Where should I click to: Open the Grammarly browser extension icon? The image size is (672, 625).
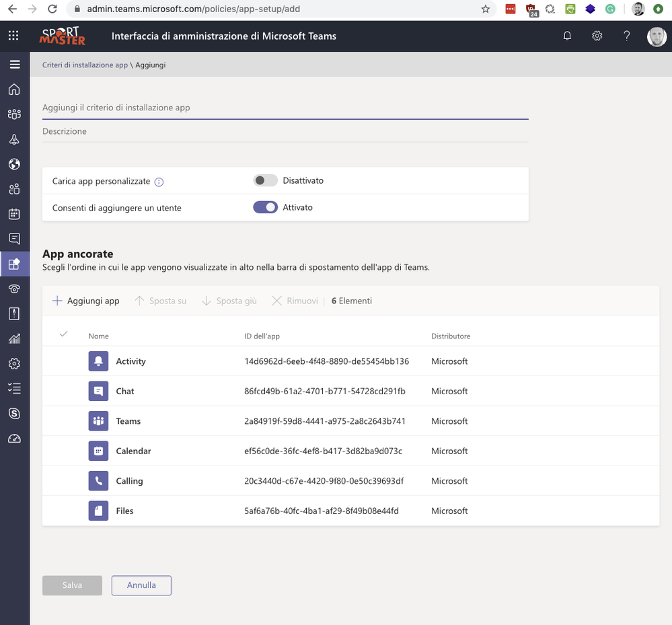coord(610,9)
